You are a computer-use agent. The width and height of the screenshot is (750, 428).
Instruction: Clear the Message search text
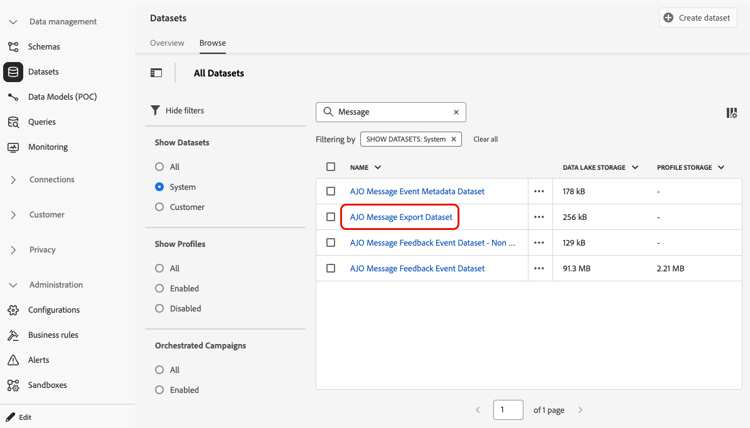[x=456, y=112]
